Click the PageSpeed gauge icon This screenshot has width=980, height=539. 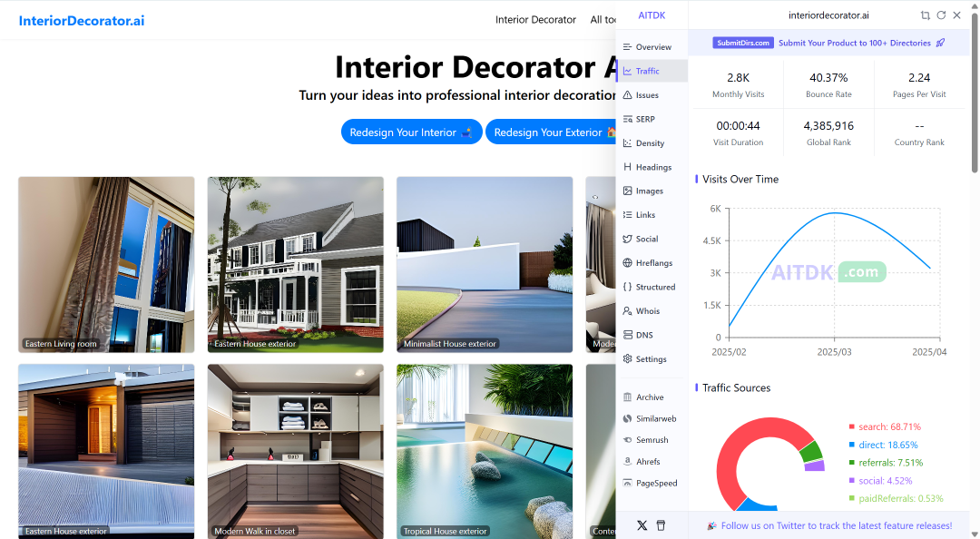click(x=628, y=483)
